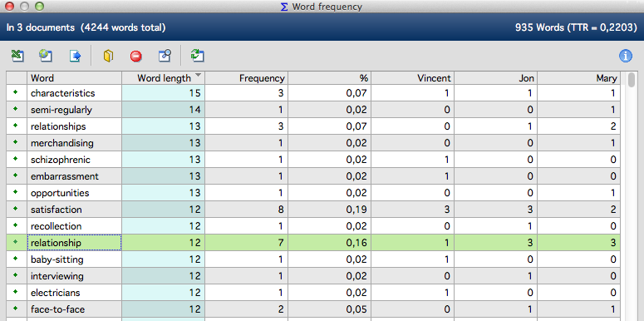Click the green marker beside 'face-to-face'
Viewport: 644px width, 321px height.
pyautogui.click(x=16, y=309)
